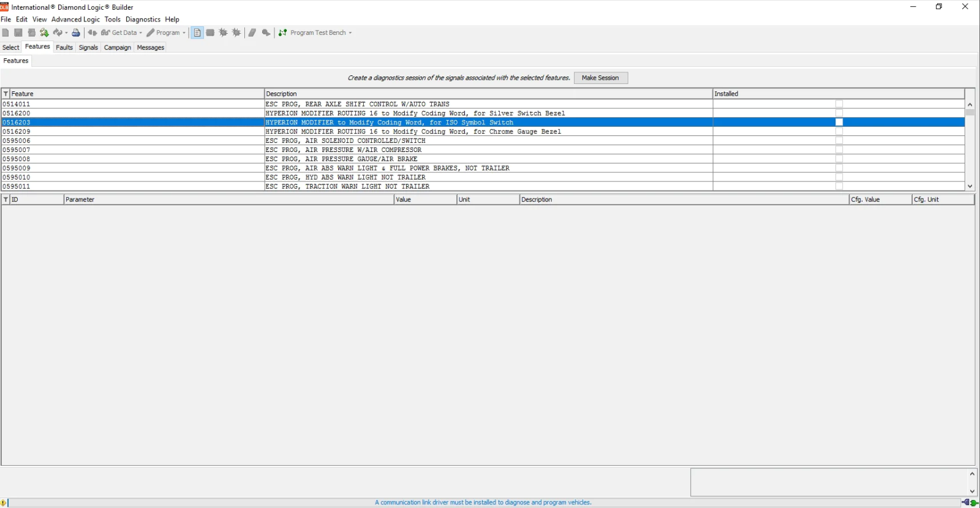Toggle Installed checkbox for 0595009 row
Viewport: 980px width, 508px height.
click(x=839, y=168)
